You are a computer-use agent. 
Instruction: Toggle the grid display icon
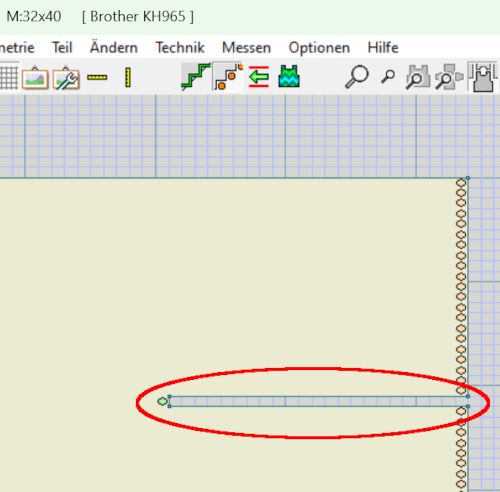9,77
